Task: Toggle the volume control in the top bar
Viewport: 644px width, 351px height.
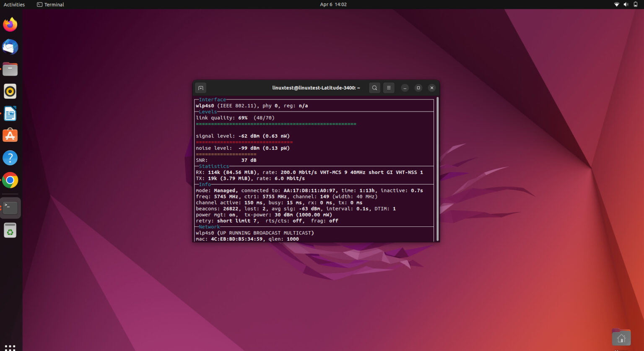Action: click(626, 4)
